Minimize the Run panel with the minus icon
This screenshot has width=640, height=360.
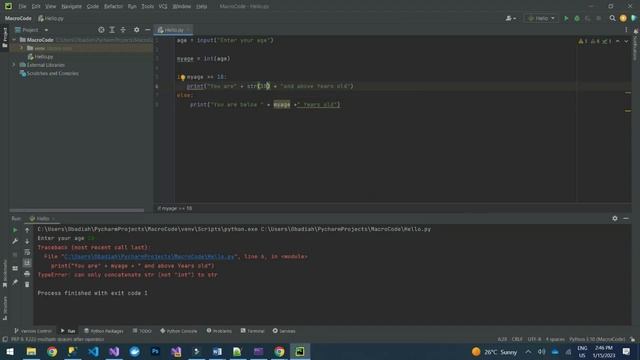tap(626, 218)
